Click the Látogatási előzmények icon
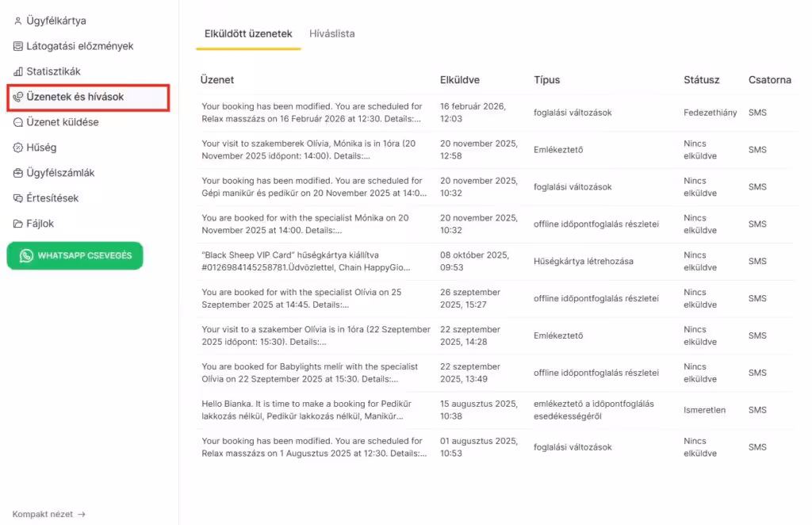Viewport: 812px width, 525px height. (x=18, y=46)
